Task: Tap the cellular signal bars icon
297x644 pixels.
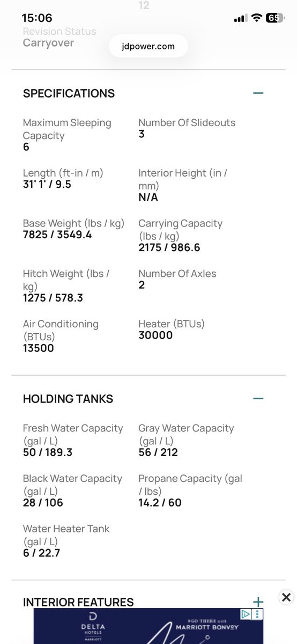Action: (x=240, y=18)
